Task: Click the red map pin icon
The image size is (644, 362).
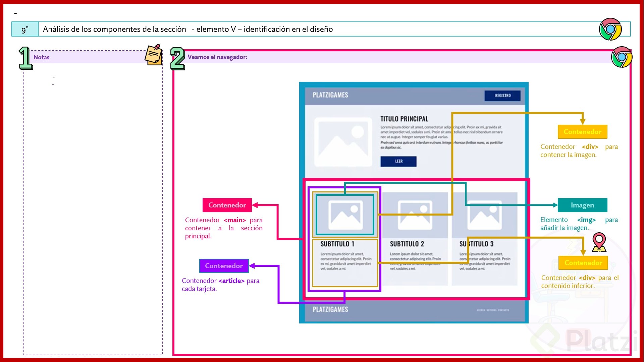Action: click(599, 242)
